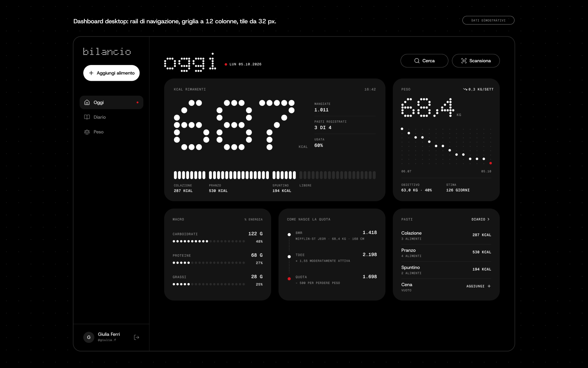
Task: Click the LUN 05.10.2026 date label
Action: (x=245, y=64)
